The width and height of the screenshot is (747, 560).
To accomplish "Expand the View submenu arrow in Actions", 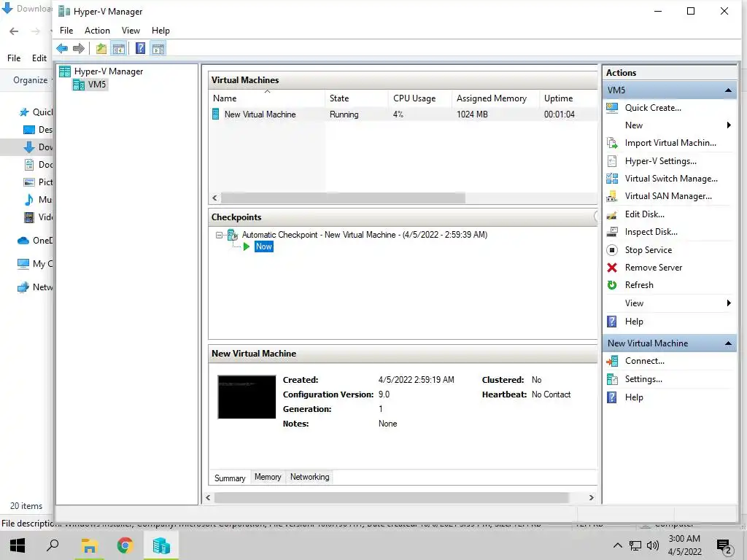I will point(729,303).
